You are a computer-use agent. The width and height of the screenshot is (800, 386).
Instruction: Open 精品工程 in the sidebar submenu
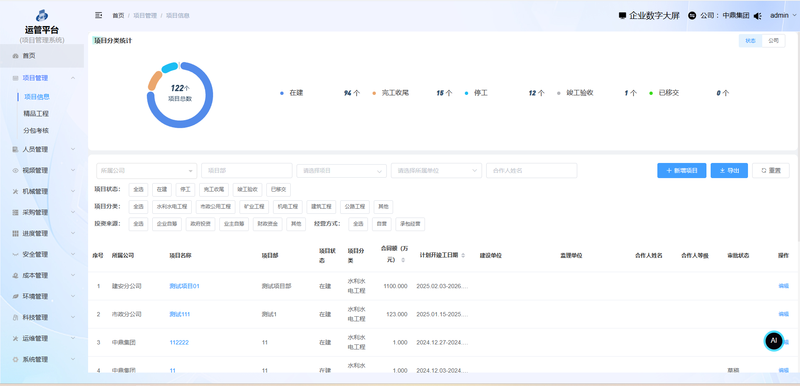tap(36, 114)
